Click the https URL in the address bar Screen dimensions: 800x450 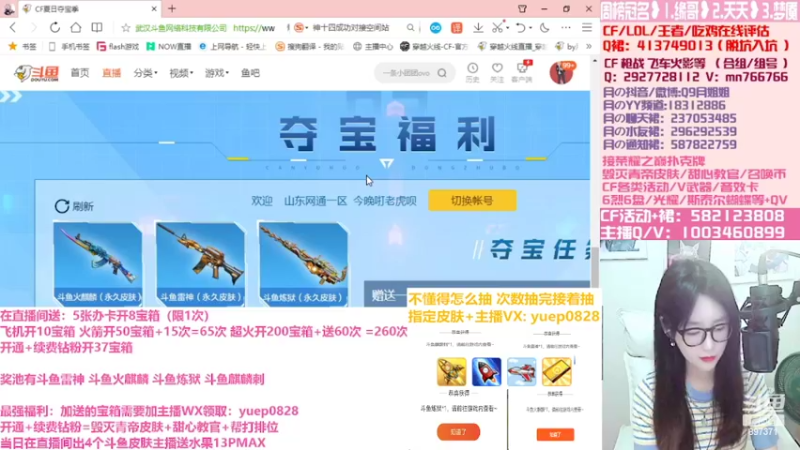pyautogui.click(x=254, y=28)
